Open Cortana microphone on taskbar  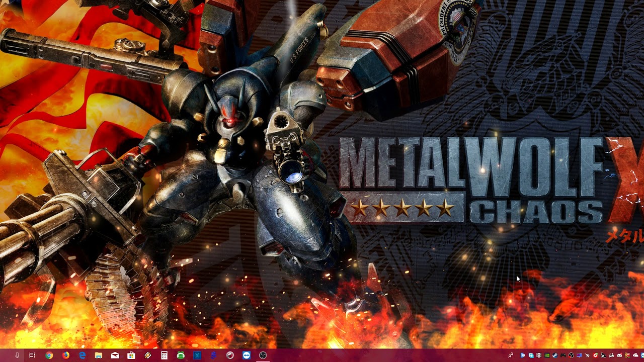(17, 355)
